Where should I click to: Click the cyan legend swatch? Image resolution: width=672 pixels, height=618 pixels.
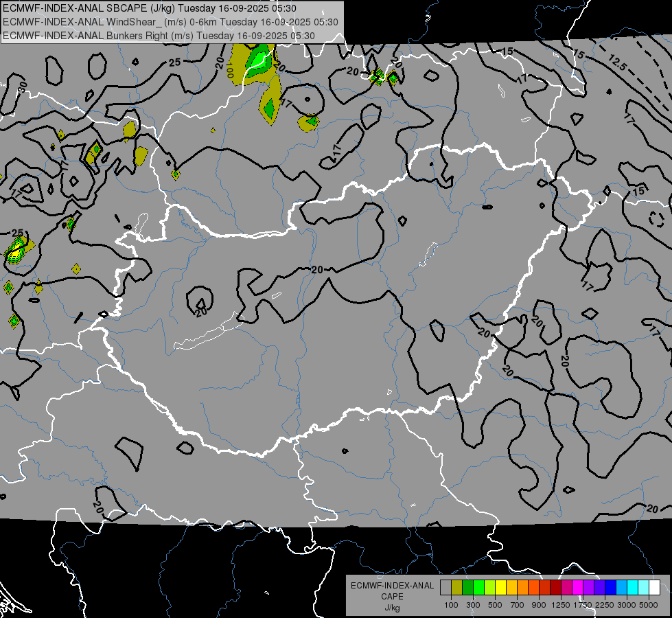(x=633, y=588)
